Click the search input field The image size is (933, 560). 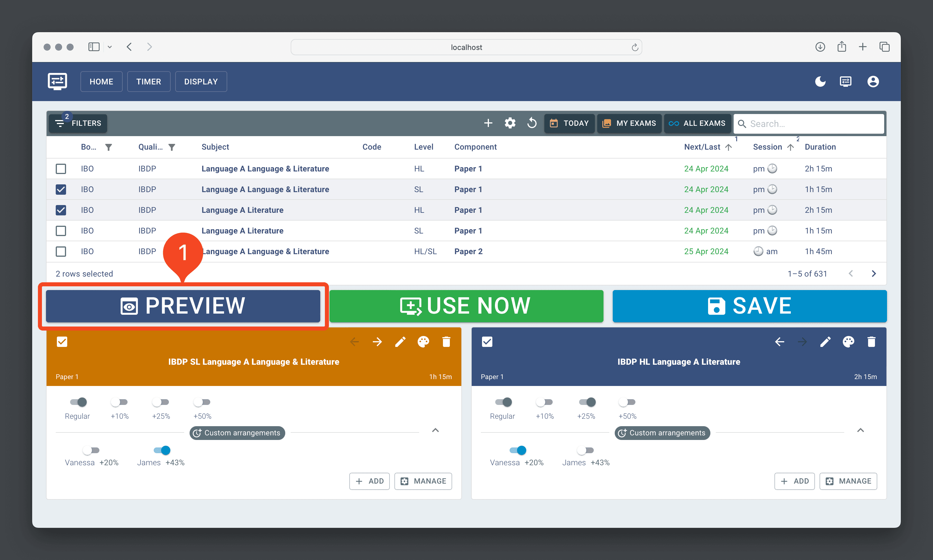click(x=808, y=123)
